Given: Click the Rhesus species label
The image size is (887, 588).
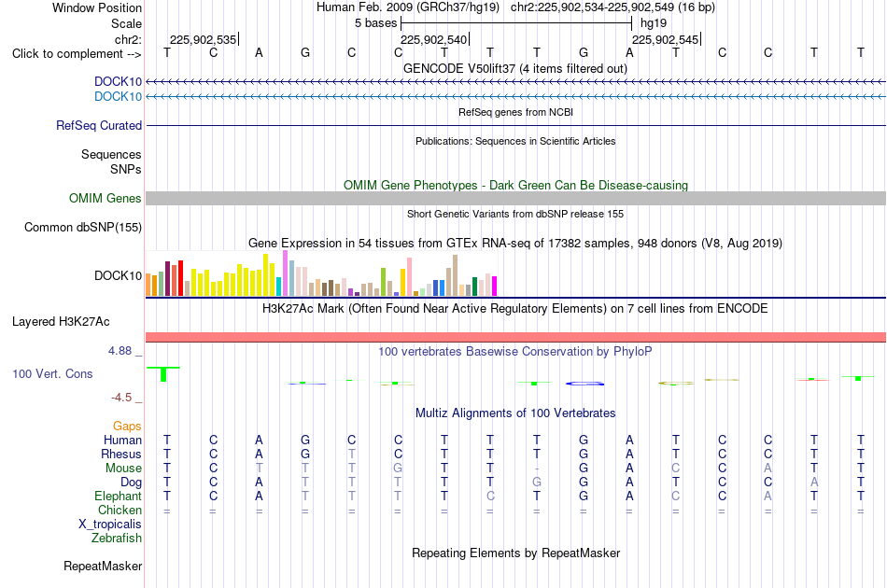Looking at the screenshot, I should click(121, 454).
